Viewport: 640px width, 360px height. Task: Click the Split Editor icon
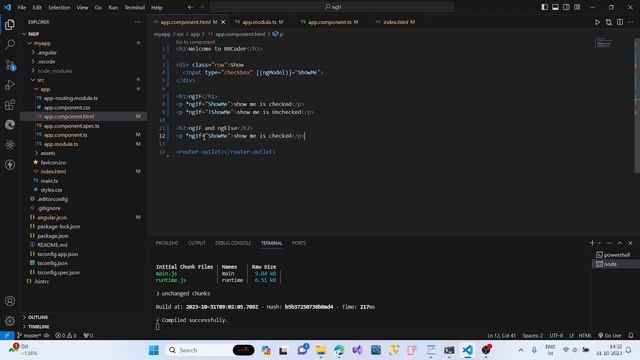pos(620,22)
